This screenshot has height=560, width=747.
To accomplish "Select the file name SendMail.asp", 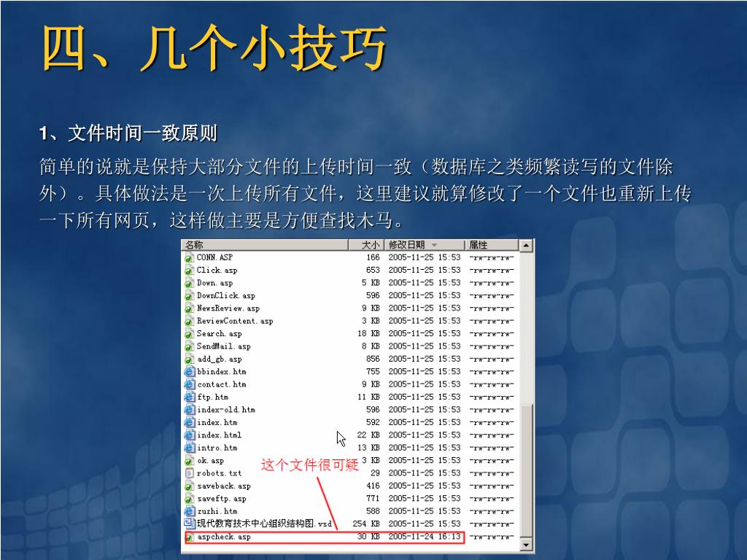I will click(223, 346).
